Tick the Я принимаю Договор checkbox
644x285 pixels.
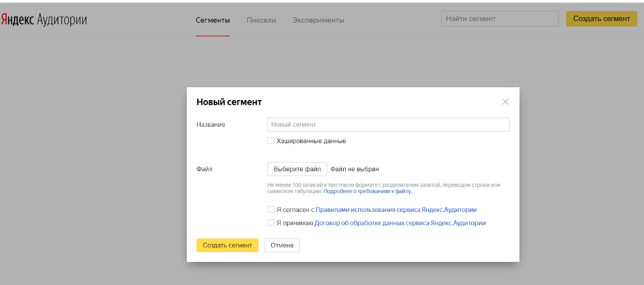271,223
